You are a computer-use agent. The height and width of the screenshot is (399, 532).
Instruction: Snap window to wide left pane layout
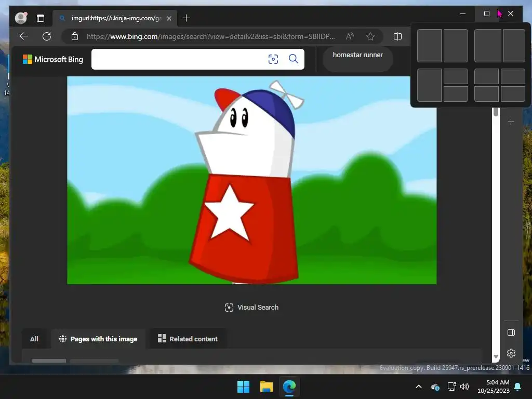487,46
